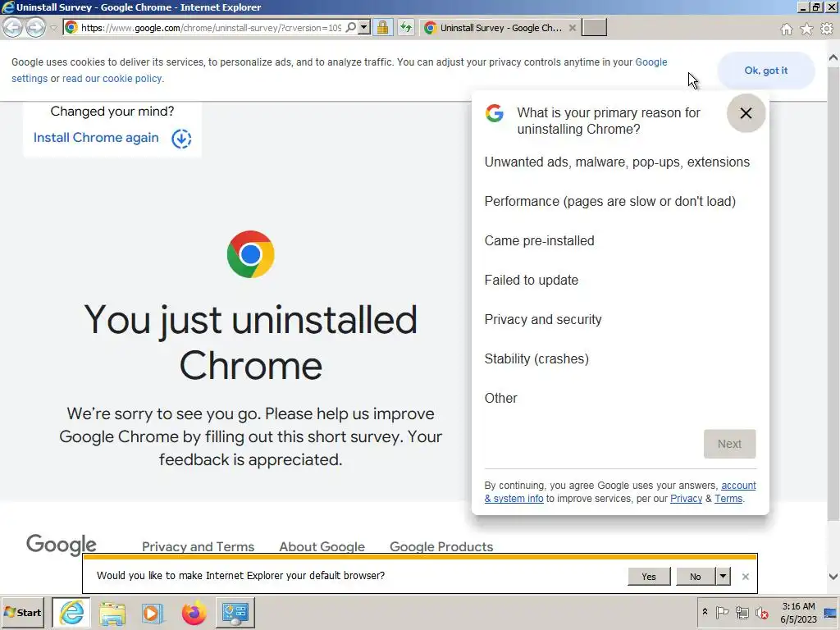Select the Failed to update option
This screenshot has height=630, width=840.
click(x=531, y=281)
